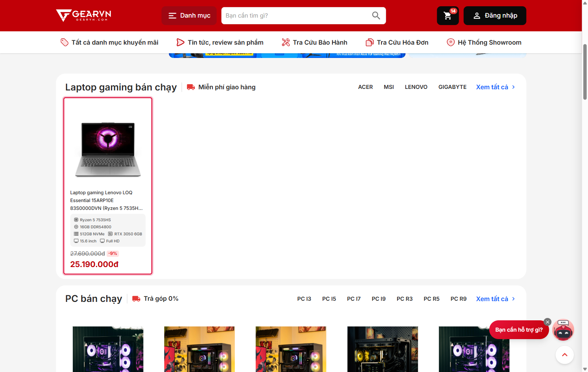Image resolution: width=588 pixels, height=372 pixels.
Task: Expand Xem tất cả for gaming laptops
Action: point(495,87)
